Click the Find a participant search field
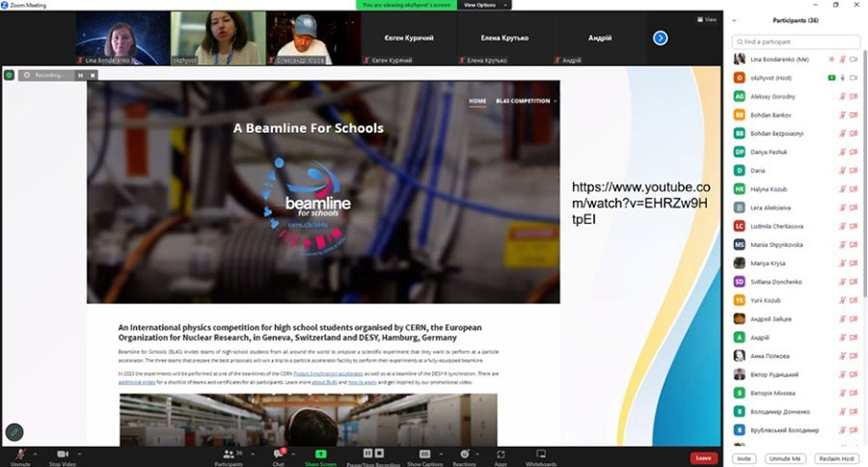Image resolution: width=868 pixels, height=467 pixels. (796, 41)
